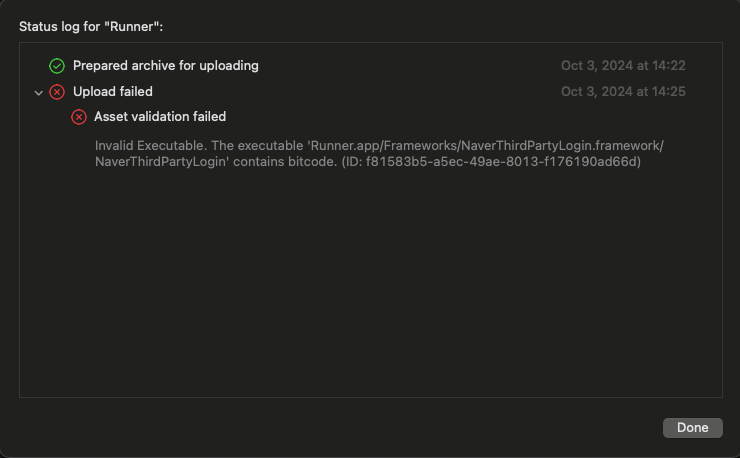Click the 'Asset validation failed' label text
This screenshot has height=458, width=740.
pyautogui.click(x=160, y=117)
